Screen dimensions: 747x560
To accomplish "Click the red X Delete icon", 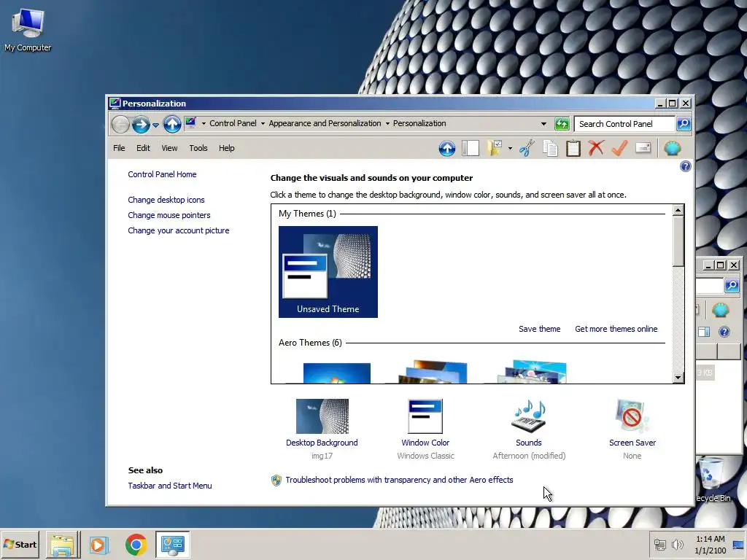I will pos(596,148).
